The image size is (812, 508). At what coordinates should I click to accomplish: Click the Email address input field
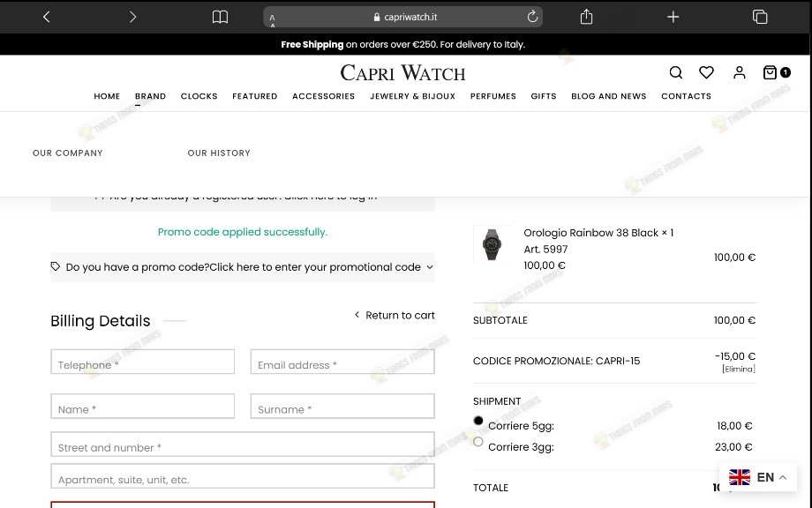tap(342, 362)
